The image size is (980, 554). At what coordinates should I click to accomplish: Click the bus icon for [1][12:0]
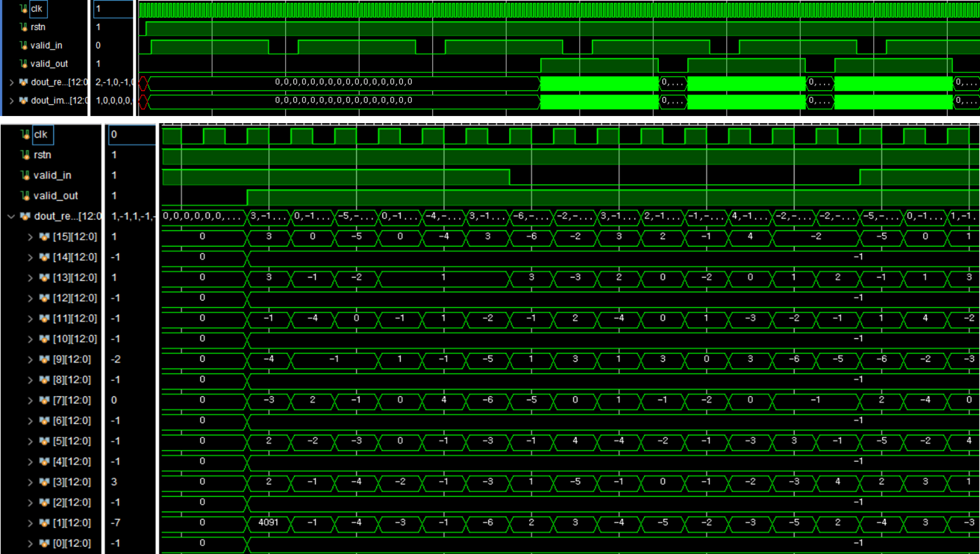click(44, 523)
